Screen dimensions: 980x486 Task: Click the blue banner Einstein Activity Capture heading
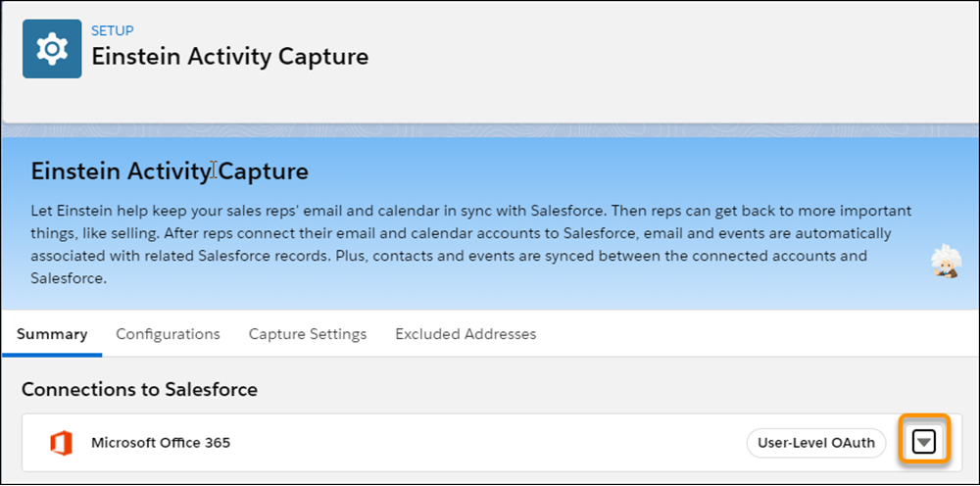[170, 171]
